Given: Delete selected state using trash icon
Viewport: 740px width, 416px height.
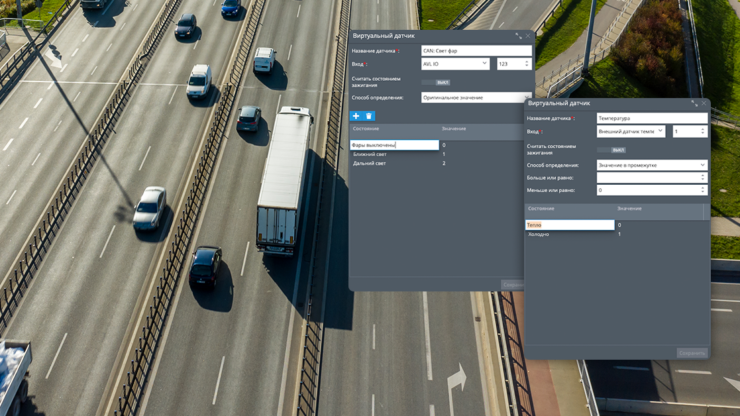Looking at the screenshot, I should pos(369,116).
